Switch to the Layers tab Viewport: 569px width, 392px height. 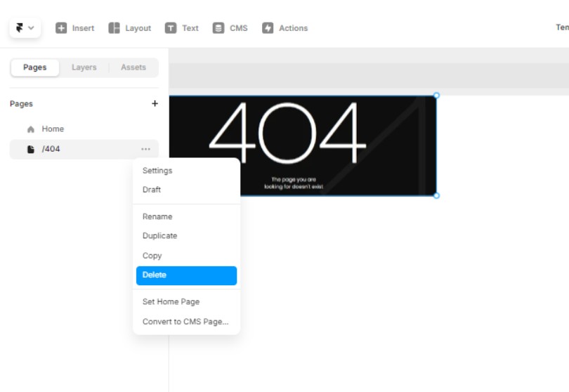coord(84,67)
